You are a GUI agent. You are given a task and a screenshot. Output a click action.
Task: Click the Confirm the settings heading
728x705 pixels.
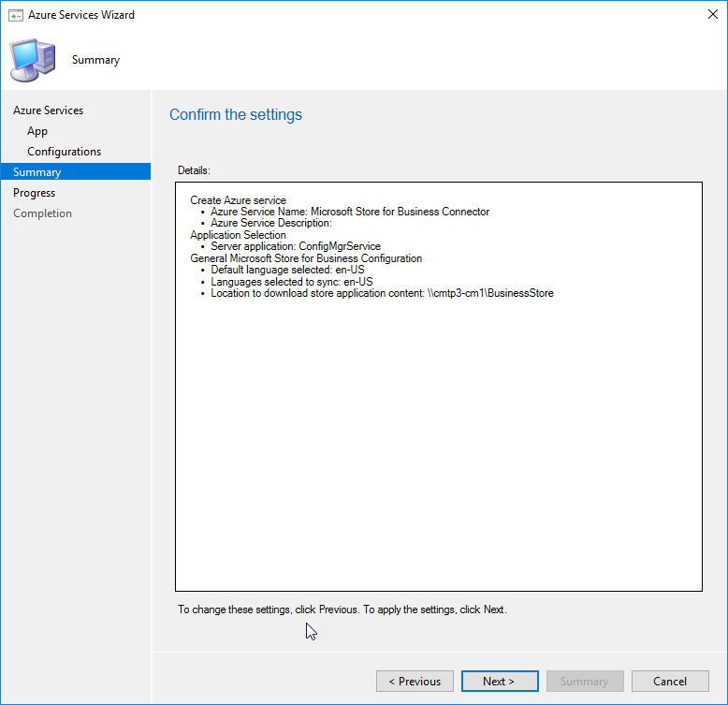(x=236, y=114)
